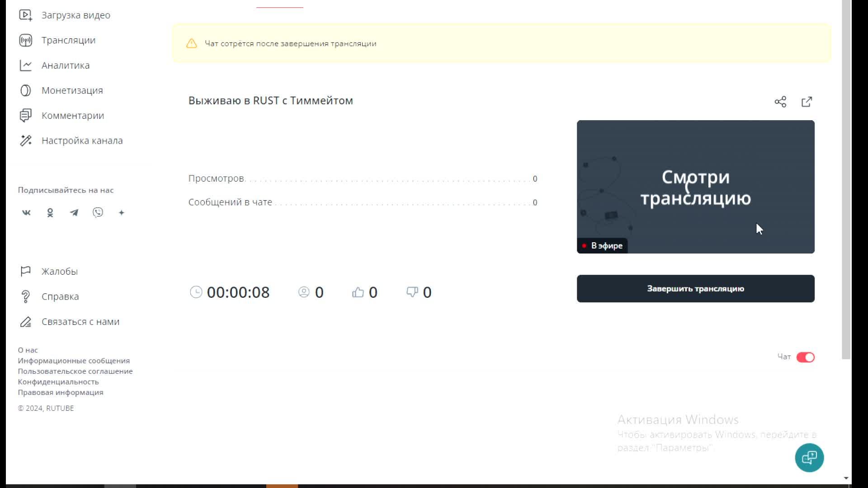Open stream in new window icon
The image size is (868, 488).
(x=807, y=102)
